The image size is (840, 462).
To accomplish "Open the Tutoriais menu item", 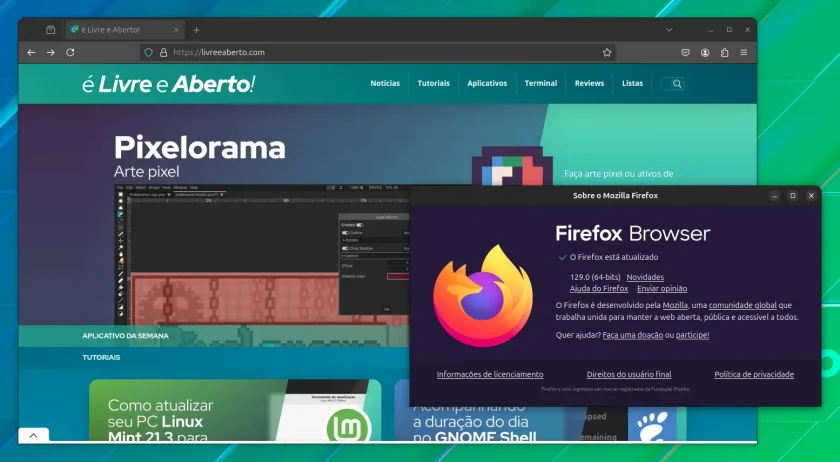I will 433,84.
